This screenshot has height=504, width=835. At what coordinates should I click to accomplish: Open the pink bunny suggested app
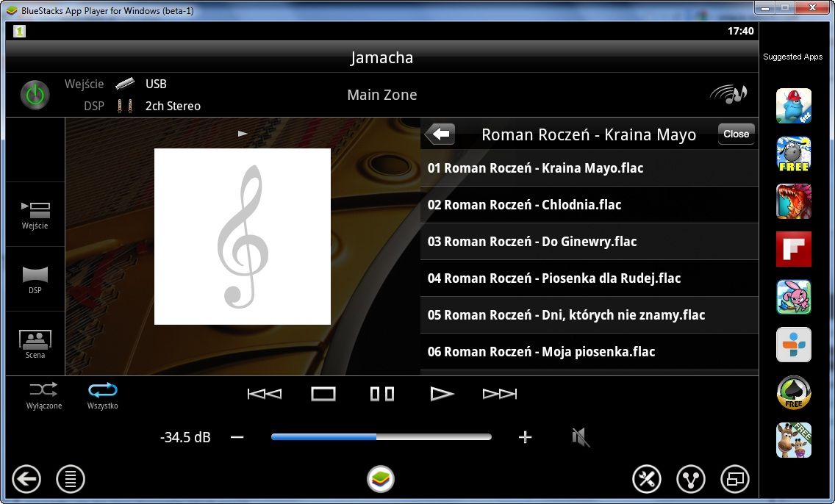point(793,297)
